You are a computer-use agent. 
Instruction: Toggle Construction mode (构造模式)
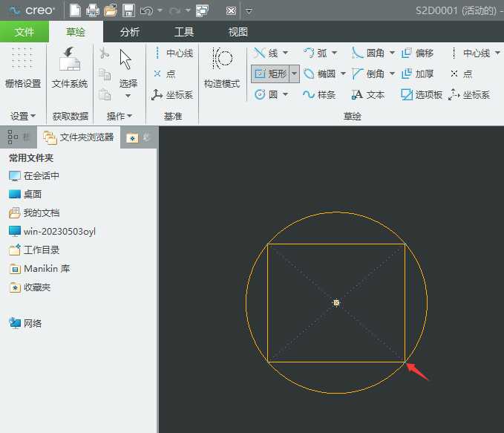222,68
